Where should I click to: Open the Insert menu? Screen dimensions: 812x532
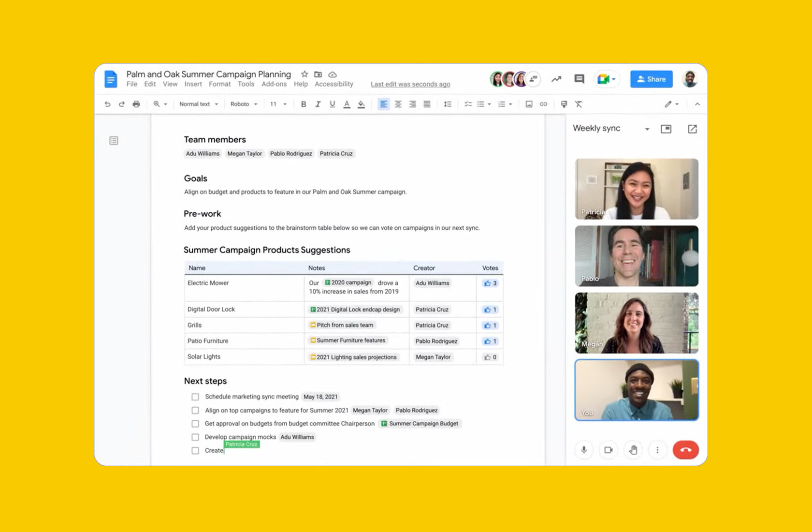tap(193, 84)
